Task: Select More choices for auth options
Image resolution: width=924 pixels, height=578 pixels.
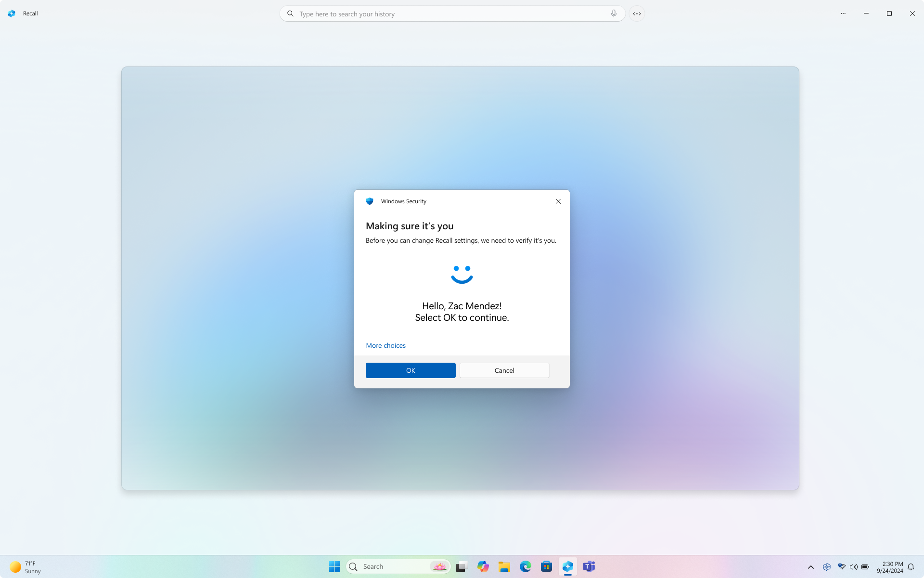Action: coord(385,345)
